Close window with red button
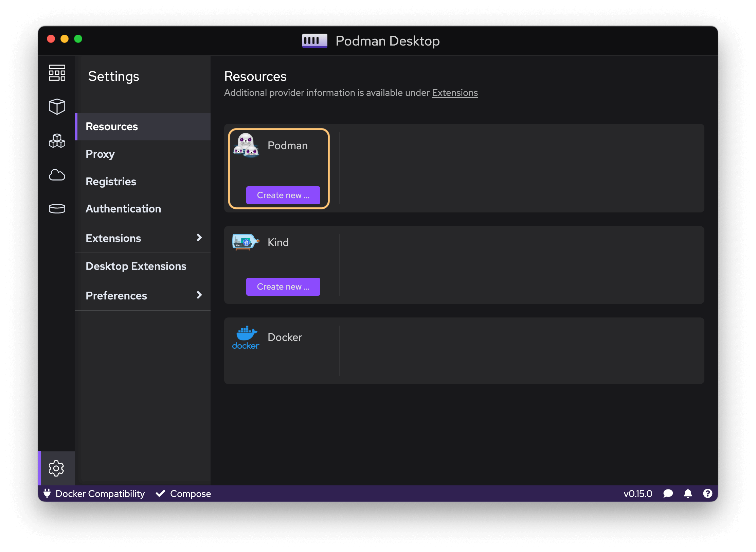Viewport: 756px width, 552px height. (51, 39)
